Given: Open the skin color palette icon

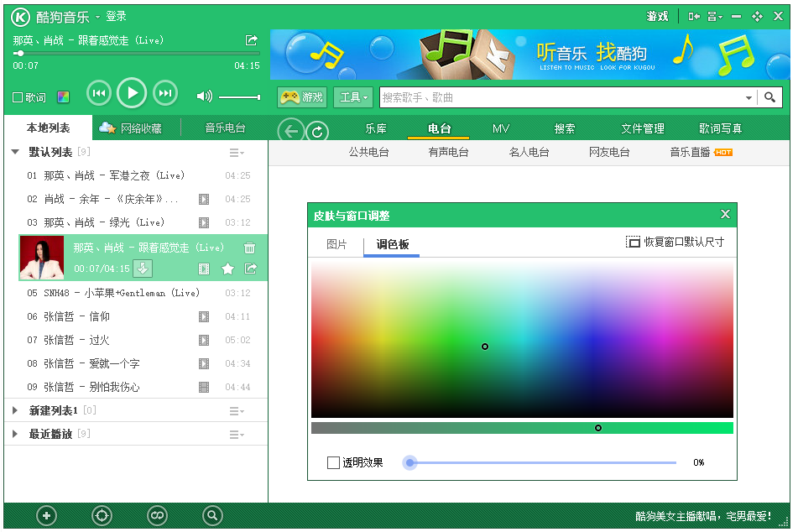Looking at the screenshot, I should (x=63, y=97).
